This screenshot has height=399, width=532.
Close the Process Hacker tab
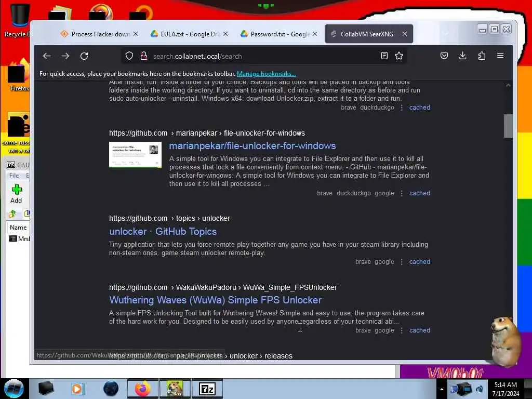click(x=136, y=34)
